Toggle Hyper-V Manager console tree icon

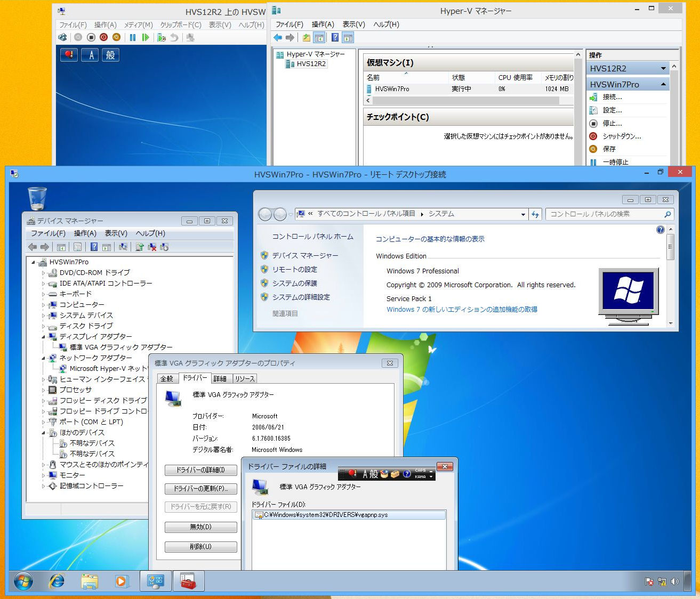[319, 37]
